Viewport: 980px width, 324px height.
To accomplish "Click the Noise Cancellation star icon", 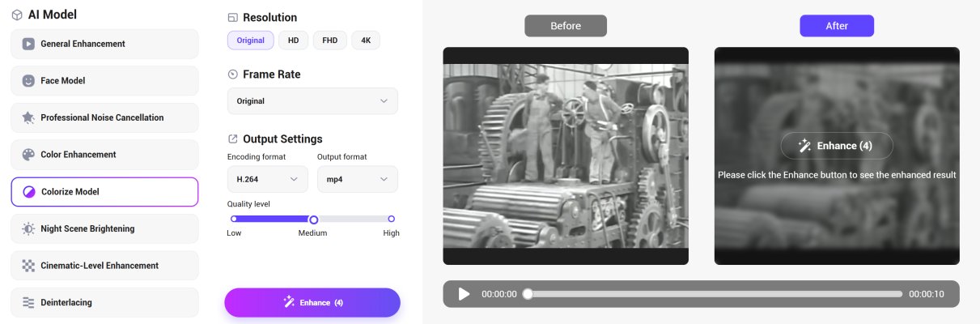I will tap(28, 117).
